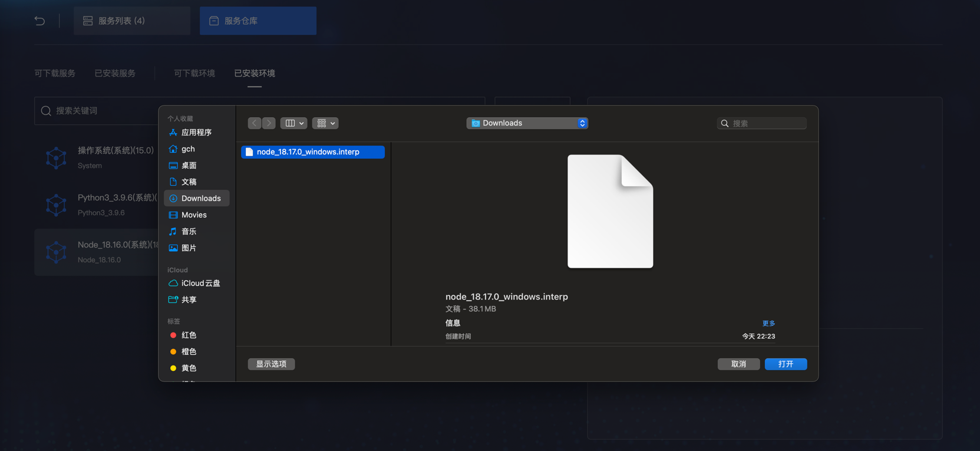Open the grouping options dropdown
Image resolution: width=980 pixels, height=451 pixels.
click(325, 123)
